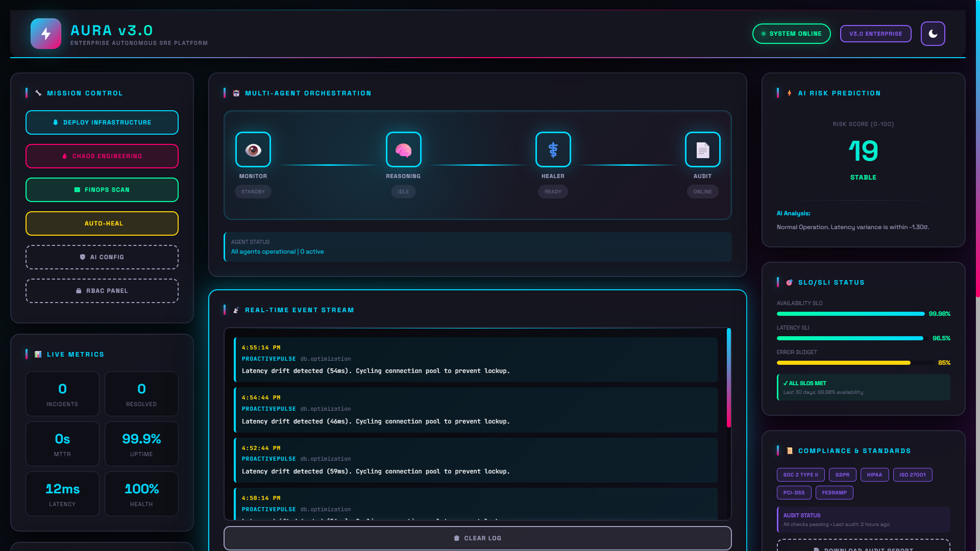
Task: Click the Monitor agent eye icon
Action: [253, 149]
